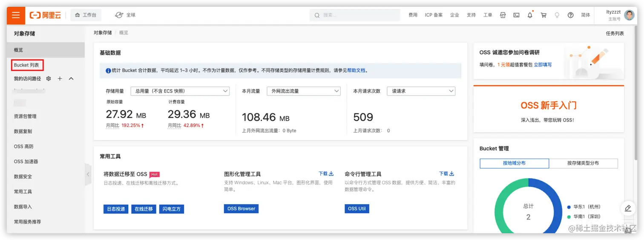
Task: Click the 509 request count value
Action: 363,117
